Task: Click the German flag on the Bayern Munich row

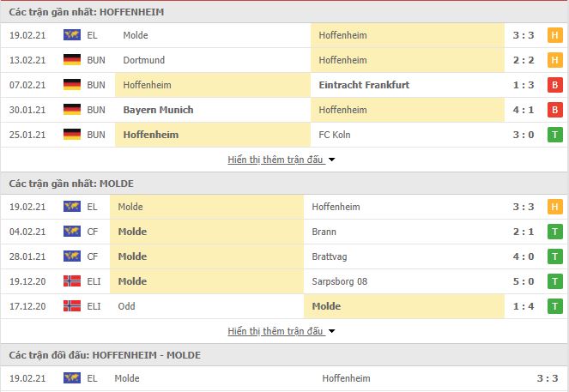Action: pos(72,110)
